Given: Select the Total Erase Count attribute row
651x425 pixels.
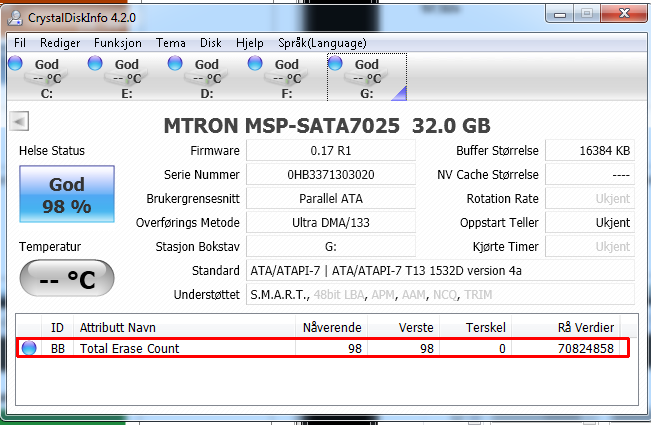Looking at the screenshot, I should (x=323, y=348).
